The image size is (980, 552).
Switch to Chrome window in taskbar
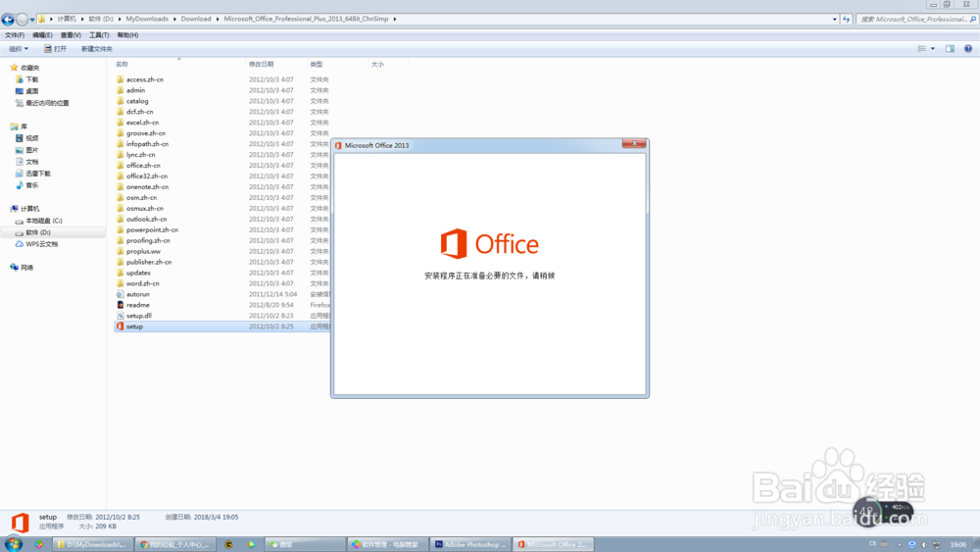tap(175, 544)
